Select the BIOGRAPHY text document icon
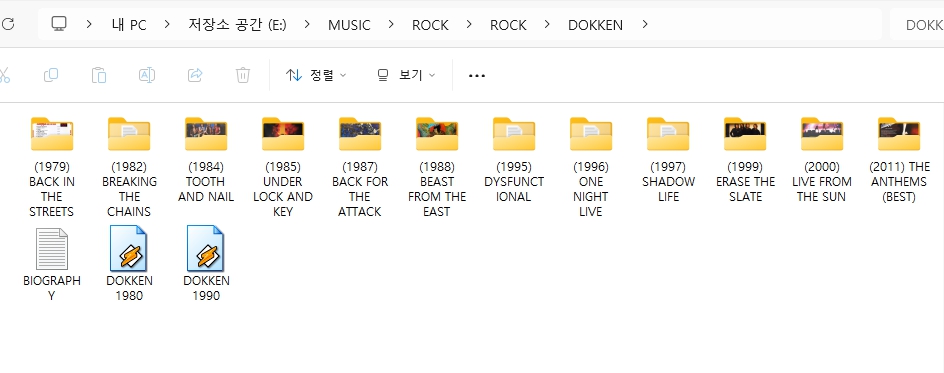 pyautogui.click(x=52, y=249)
